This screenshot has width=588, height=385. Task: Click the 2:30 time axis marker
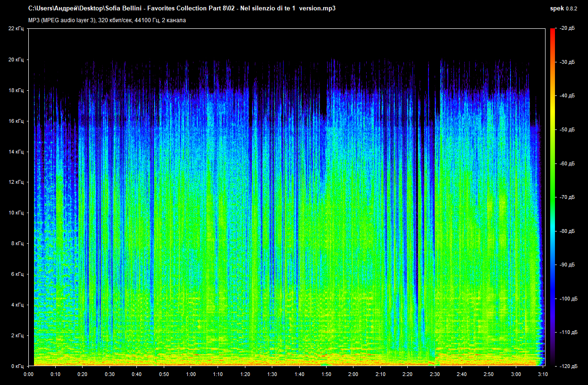(435, 374)
